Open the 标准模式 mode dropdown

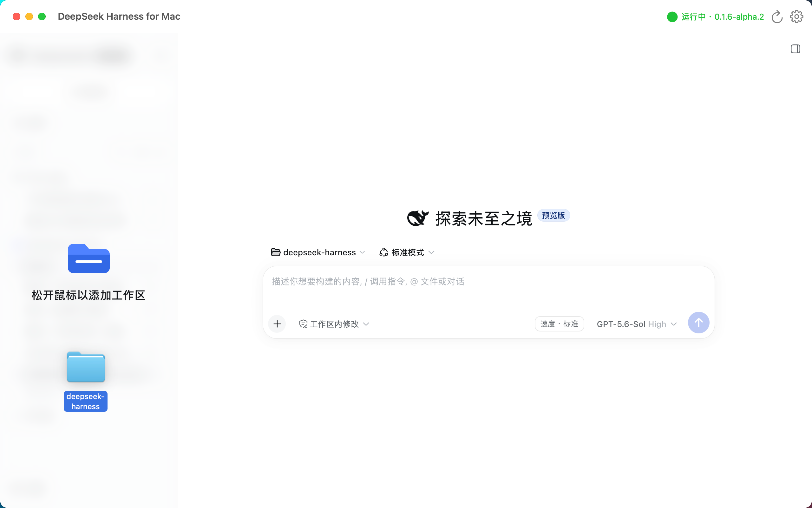coord(407,252)
